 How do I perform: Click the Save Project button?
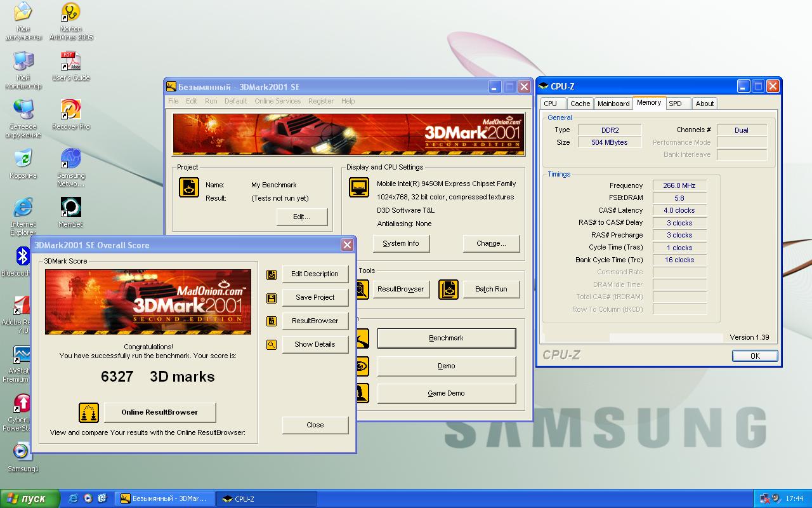point(315,297)
